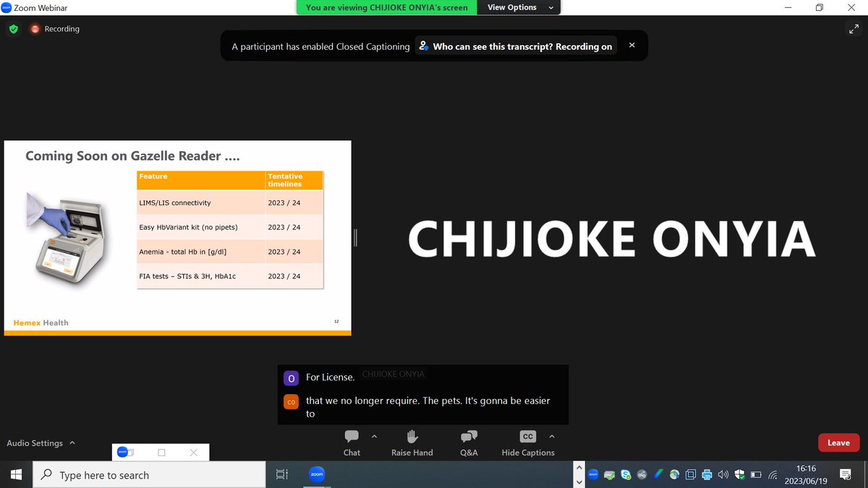Screen dimensions: 868x488
Task: Open the Action Center notifications
Action: 845,475
